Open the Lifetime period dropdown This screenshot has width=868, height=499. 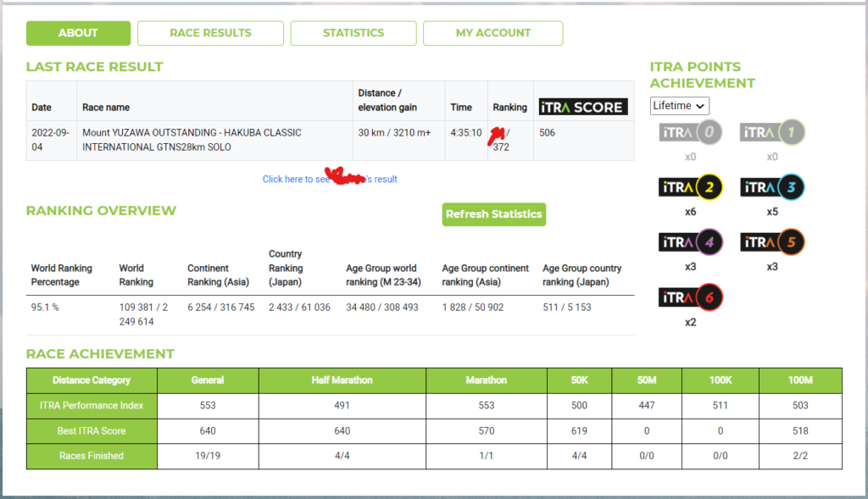pos(679,106)
